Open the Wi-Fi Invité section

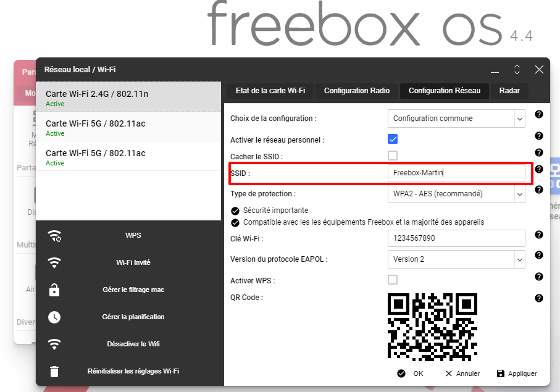pyautogui.click(x=133, y=262)
